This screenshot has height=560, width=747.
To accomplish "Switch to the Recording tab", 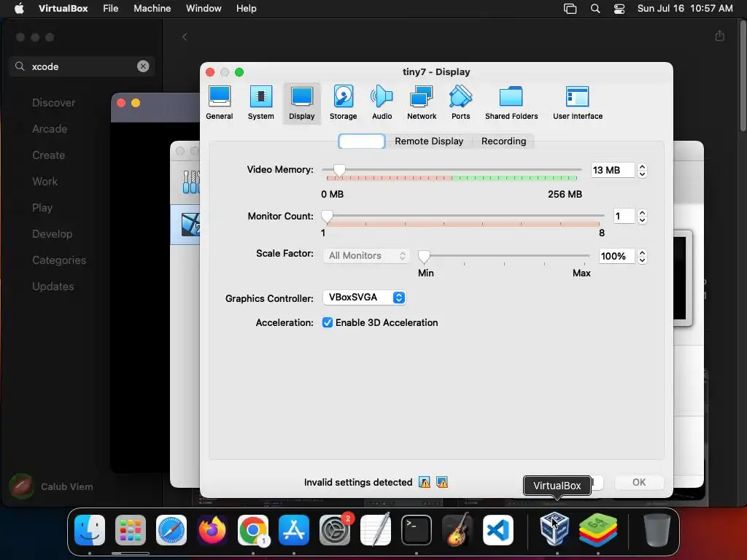I will (503, 141).
